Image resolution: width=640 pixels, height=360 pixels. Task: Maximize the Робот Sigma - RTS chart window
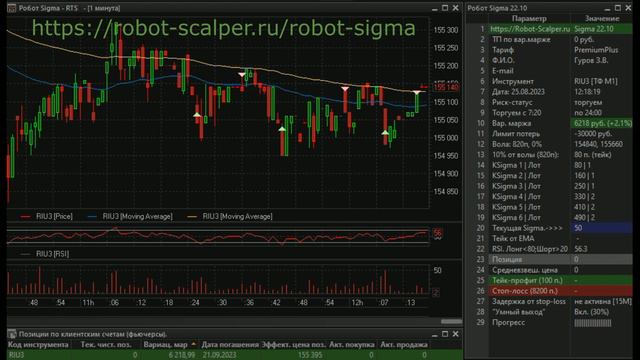pyautogui.click(x=445, y=8)
